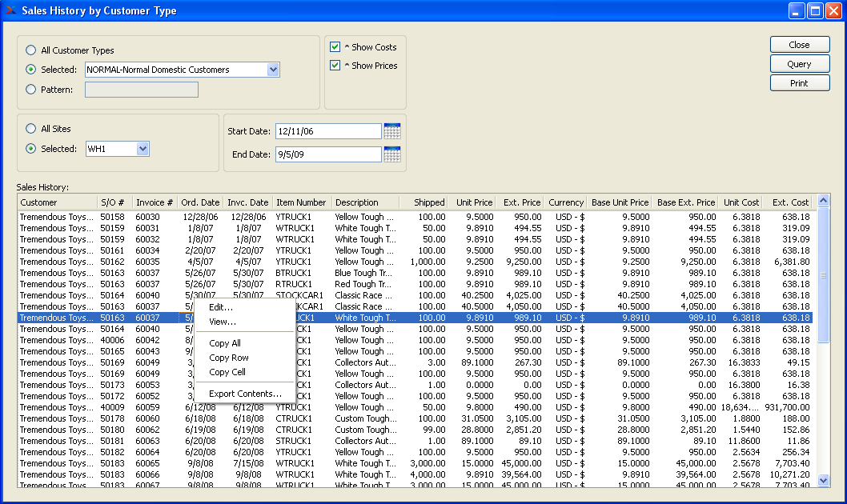Toggle the Show Prices checkbox
This screenshot has width=847, height=504.
click(x=335, y=66)
